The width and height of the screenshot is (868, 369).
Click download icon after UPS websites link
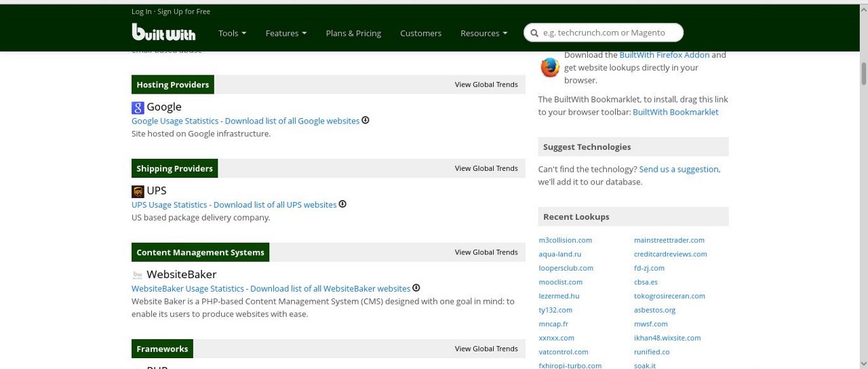342,203
